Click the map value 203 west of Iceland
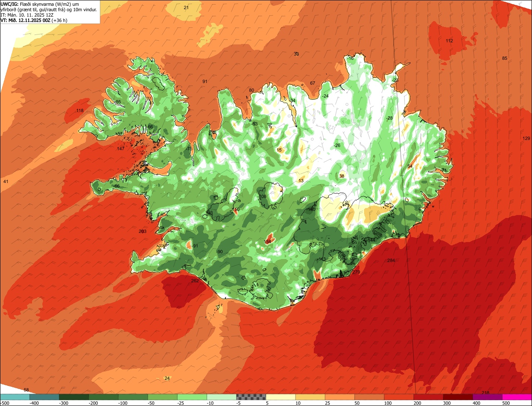532x406 pixels. [x=143, y=231]
